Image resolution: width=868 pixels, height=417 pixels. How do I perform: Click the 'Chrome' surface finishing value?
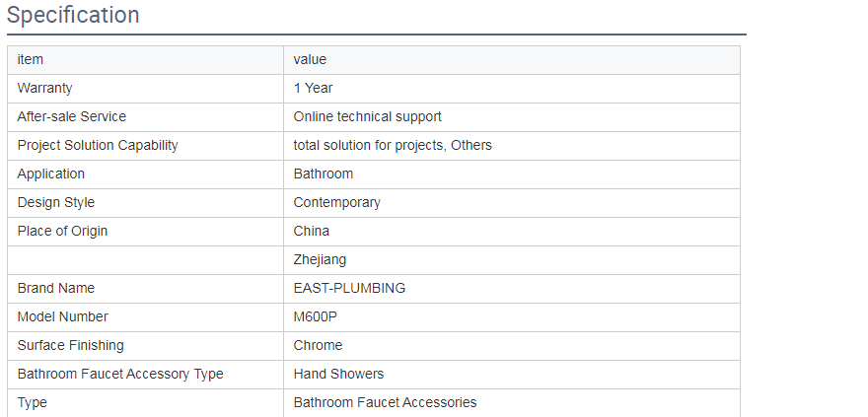318,346
